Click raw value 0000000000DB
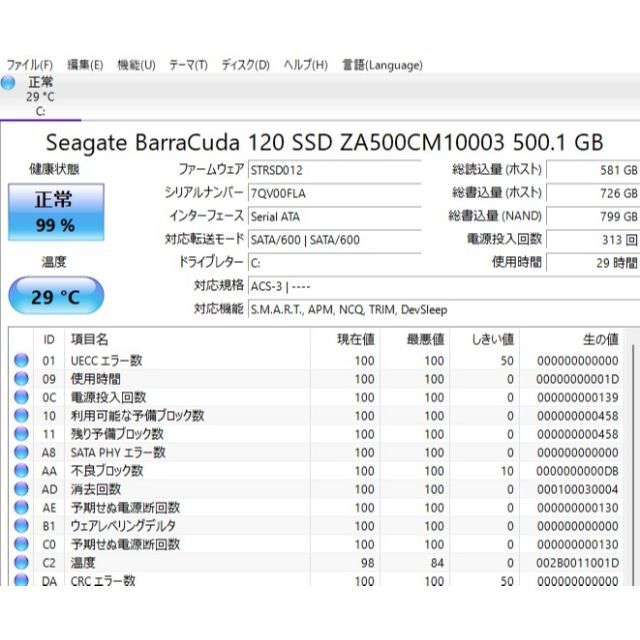The height and width of the screenshot is (640, 640). point(578,471)
